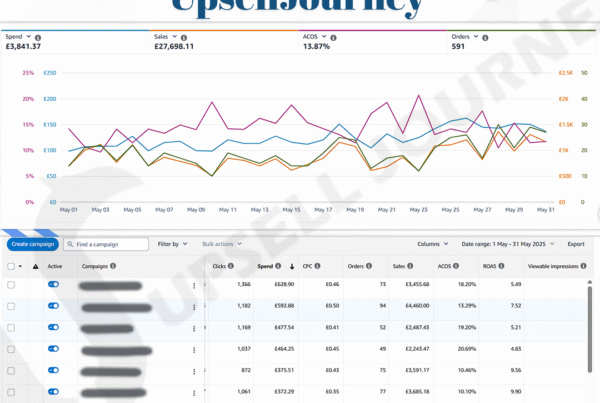This screenshot has width=600, height=403.
Task: Sort by the Orders column header
Action: click(355, 266)
